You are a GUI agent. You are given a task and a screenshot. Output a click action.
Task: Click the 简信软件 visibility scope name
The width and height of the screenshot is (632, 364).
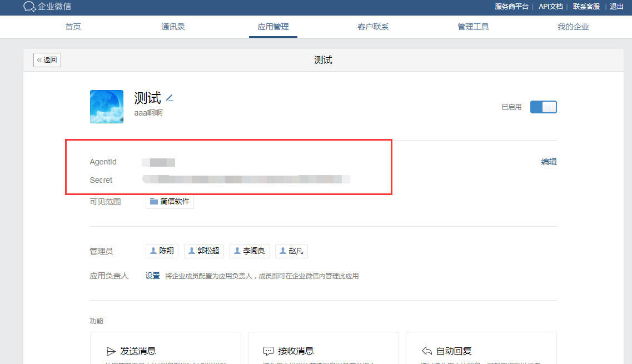pos(175,201)
